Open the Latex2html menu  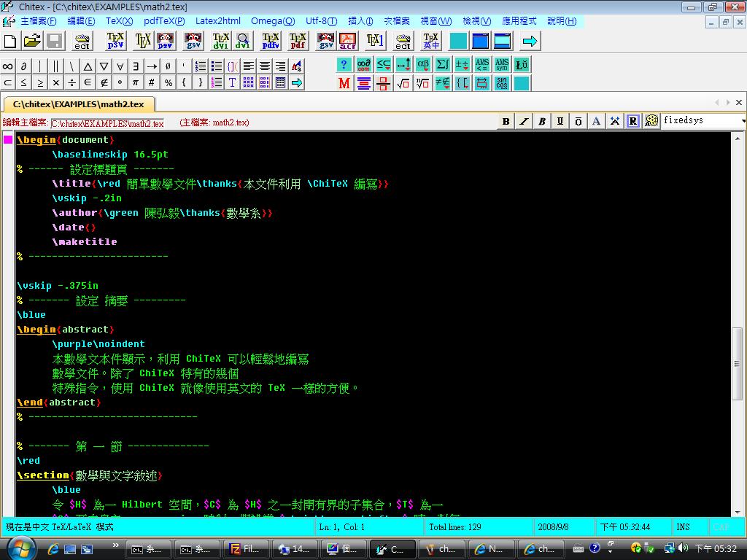217,21
